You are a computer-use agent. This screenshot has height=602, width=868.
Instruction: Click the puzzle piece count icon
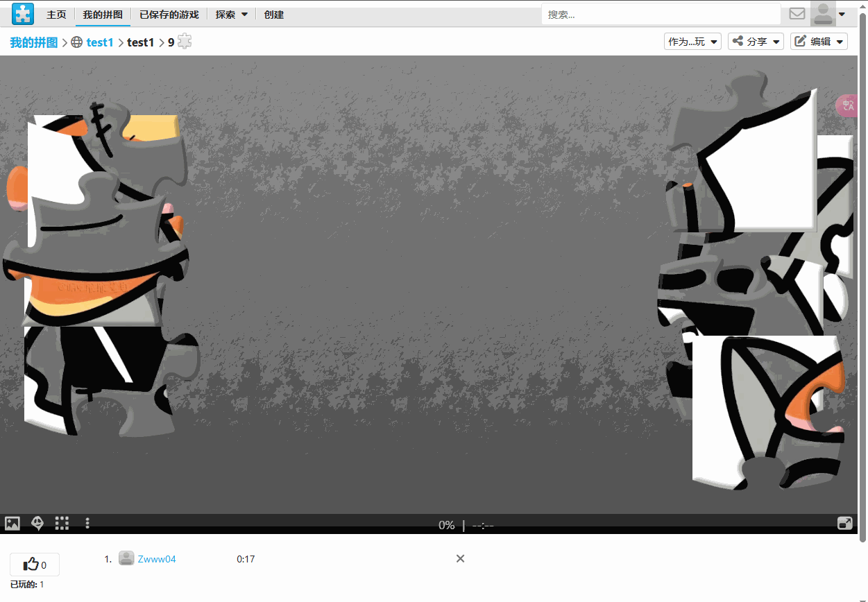tap(185, 42)
